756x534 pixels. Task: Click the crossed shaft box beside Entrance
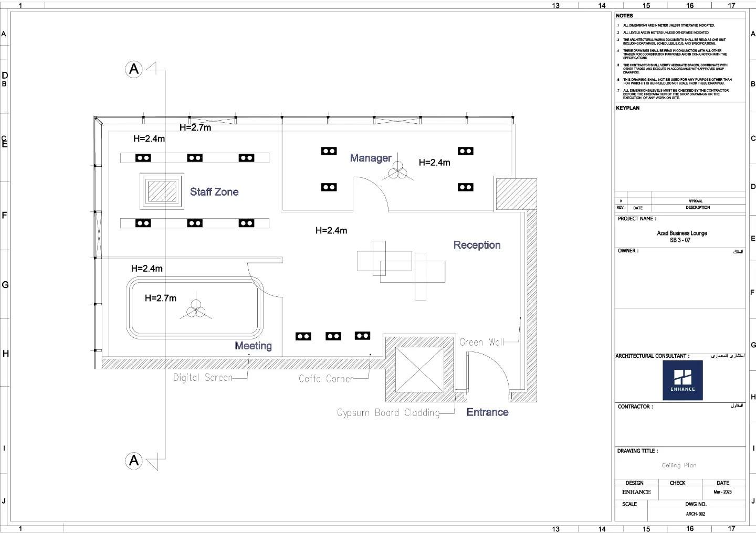pos(419,369)
